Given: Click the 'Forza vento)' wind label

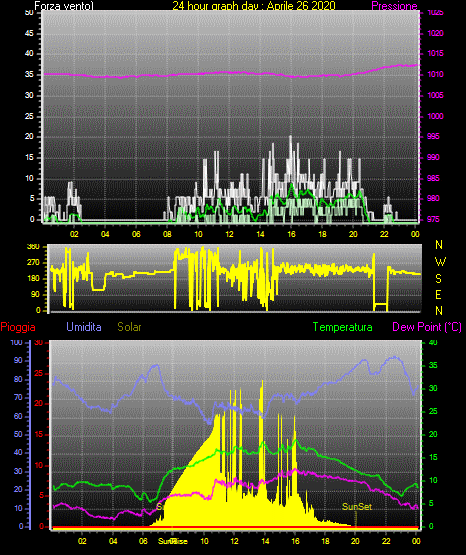Looking at the screenshot, I should [64, 6].
